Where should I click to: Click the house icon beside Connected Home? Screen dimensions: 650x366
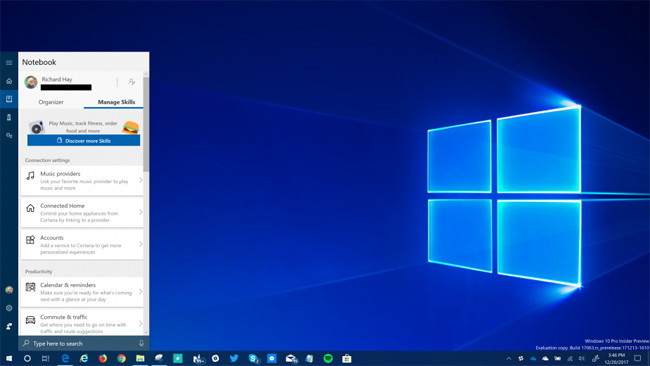[x=30, y=208]
